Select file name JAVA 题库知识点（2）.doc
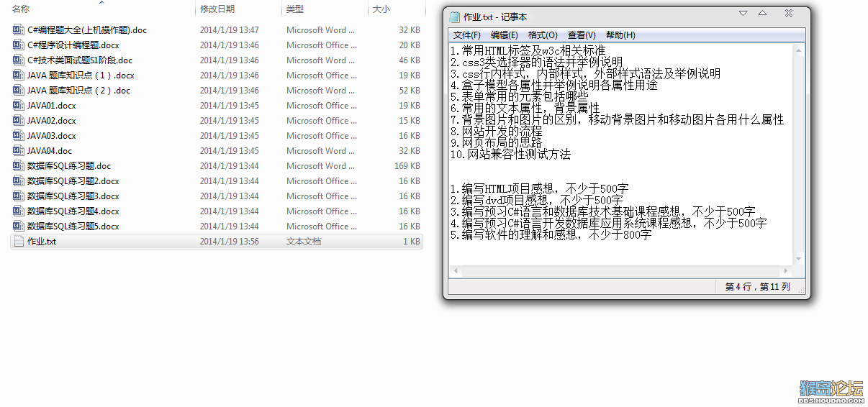 pyautogui.click(x=79, y=91)
